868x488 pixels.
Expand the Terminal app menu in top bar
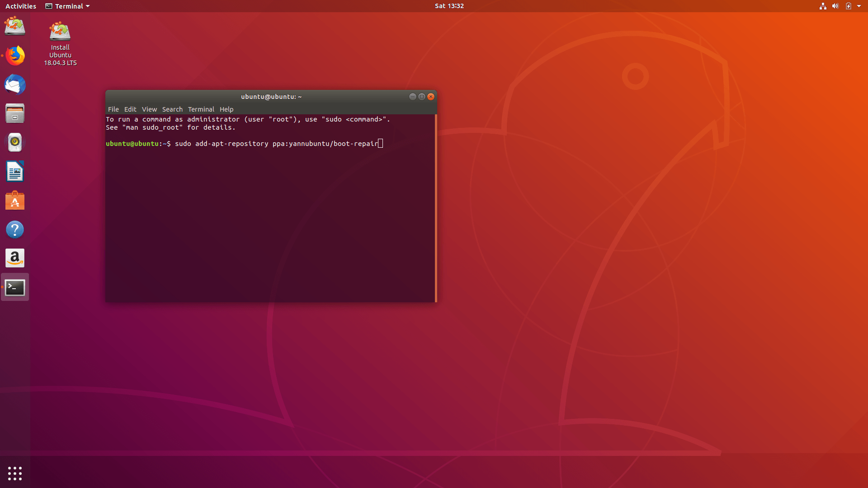pos(68,6)
